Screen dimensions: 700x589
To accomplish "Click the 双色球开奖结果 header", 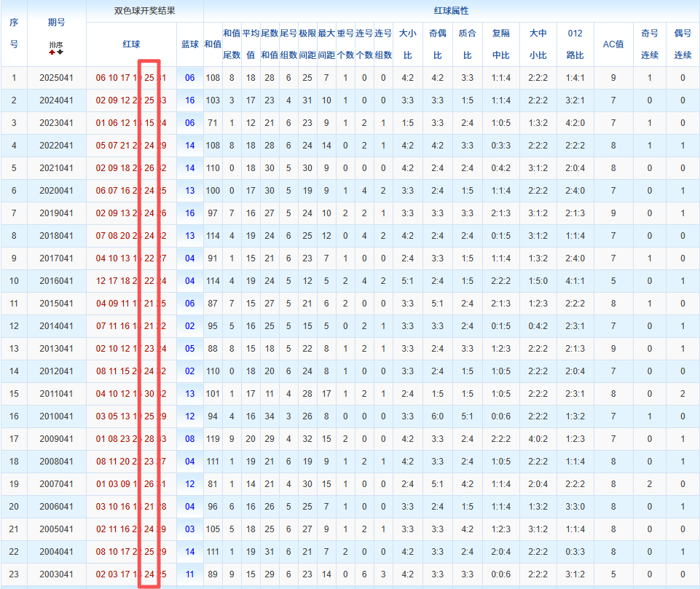I will [144, 11].
